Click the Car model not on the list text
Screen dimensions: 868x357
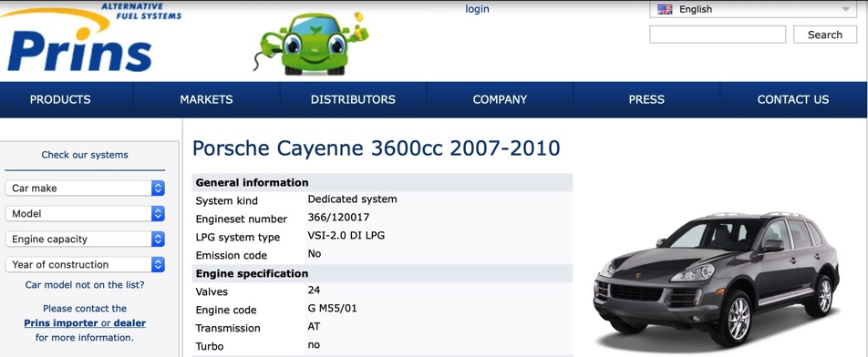85,285
